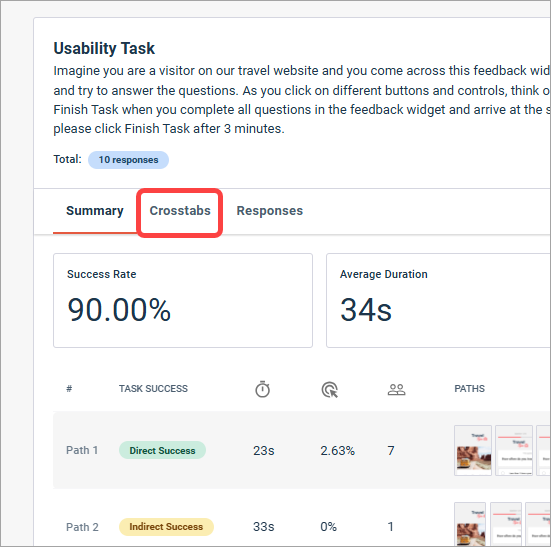
Task: Click the PATHS column header
Action: 469,389
